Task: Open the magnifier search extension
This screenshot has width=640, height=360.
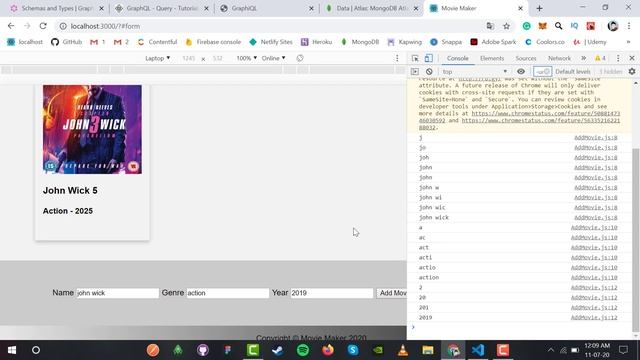Action: click(558, 26)
